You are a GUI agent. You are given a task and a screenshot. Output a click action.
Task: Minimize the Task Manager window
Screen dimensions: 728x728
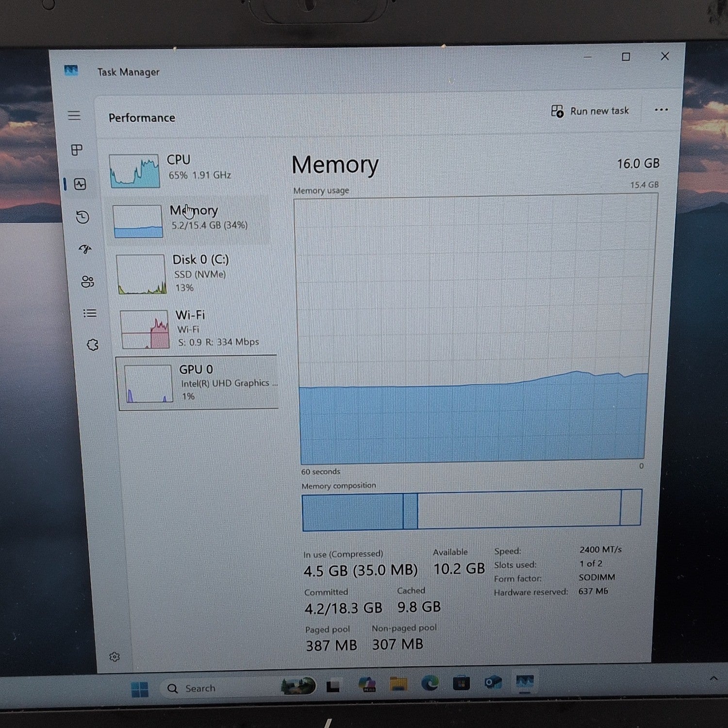[588, 57]
